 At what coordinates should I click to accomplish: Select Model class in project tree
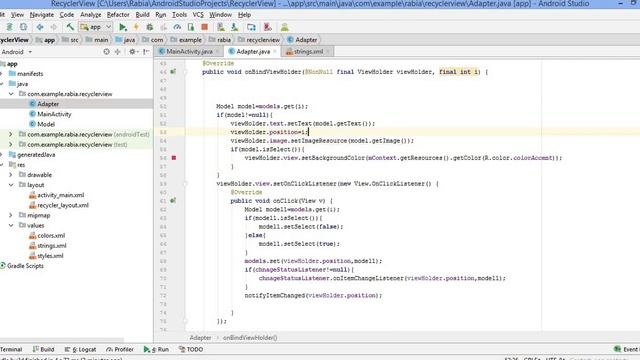coord(46,124)
